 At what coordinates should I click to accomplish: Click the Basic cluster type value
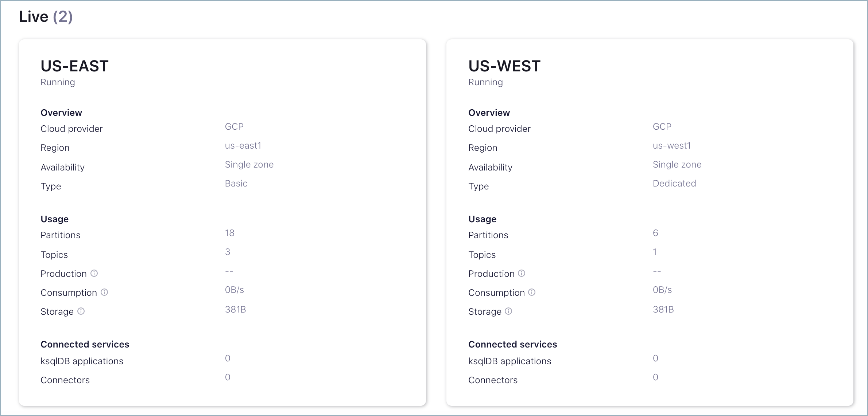(x=236, y=184)
